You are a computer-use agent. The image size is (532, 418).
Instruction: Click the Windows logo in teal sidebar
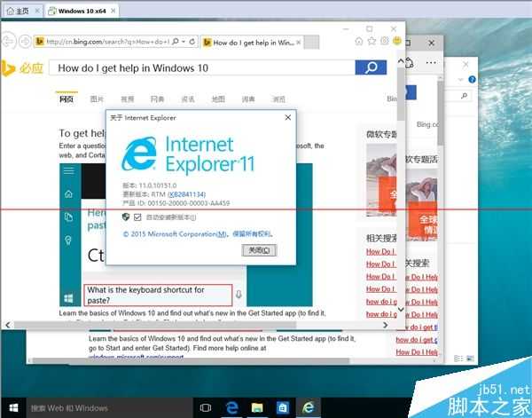[68, 298]
